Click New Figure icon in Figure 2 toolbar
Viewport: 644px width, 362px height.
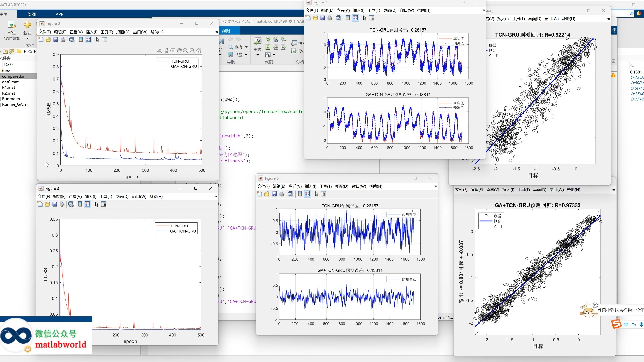[x=41, y=40]
